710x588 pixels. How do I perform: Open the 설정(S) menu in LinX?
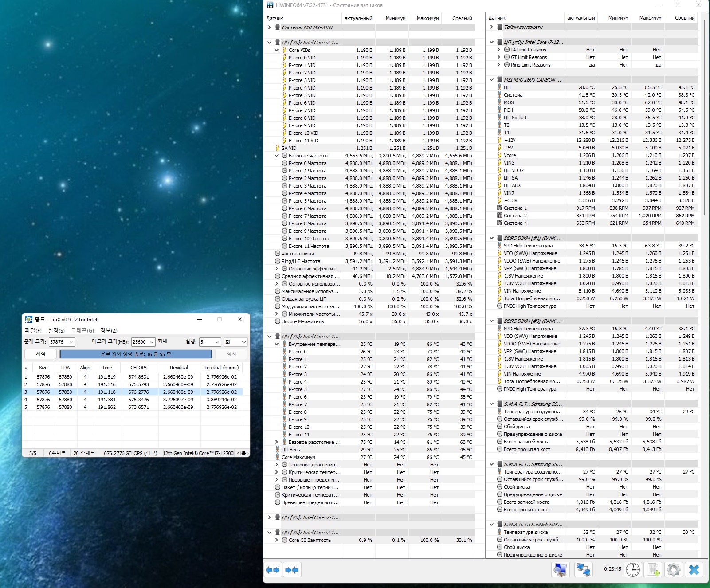[x=56, y=330]
